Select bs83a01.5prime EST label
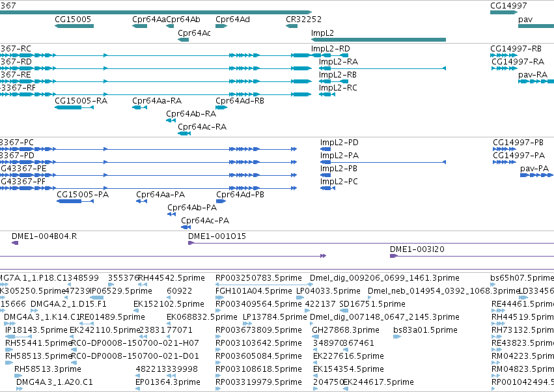Screen dimensions: 554x392 [x=425, y=330]
